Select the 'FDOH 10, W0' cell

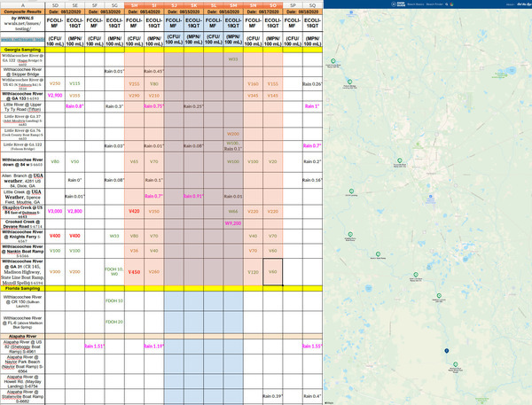tap(114, 272)
